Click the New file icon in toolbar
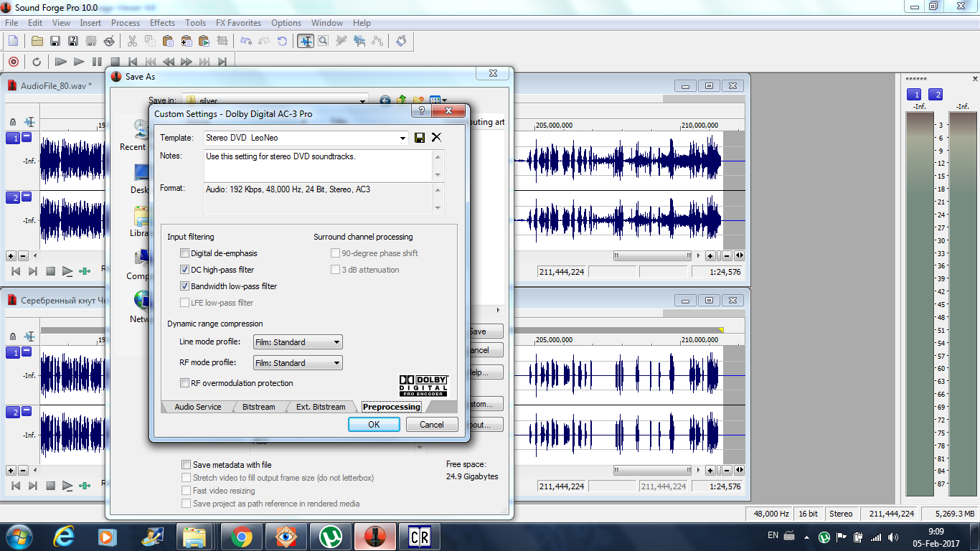Screen dimensions: 980x551 coord(13,41)
